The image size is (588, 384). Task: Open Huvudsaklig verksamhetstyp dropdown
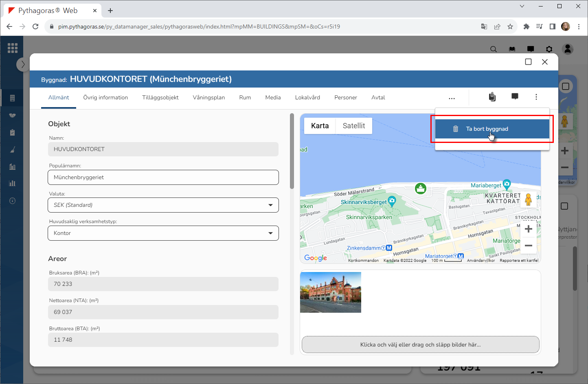[163, 233]
